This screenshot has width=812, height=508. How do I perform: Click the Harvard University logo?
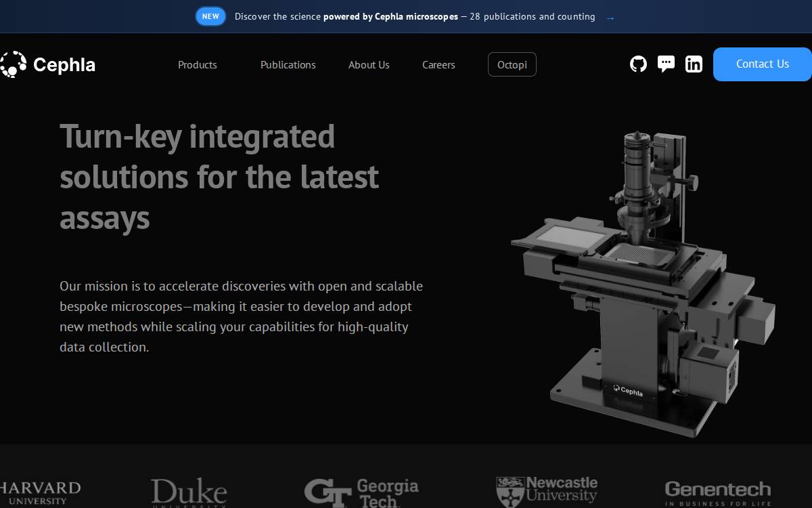tap(41, 492)
